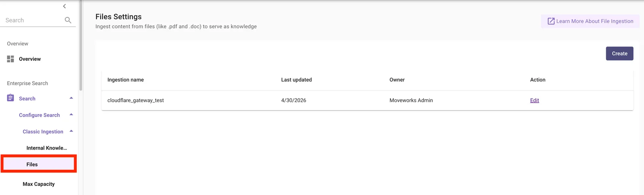The width and height of the screenshot is (644, 195).
Task: Open Max Capacity sidebar entry
Action: pyautogui.click(x=39, y=184)
